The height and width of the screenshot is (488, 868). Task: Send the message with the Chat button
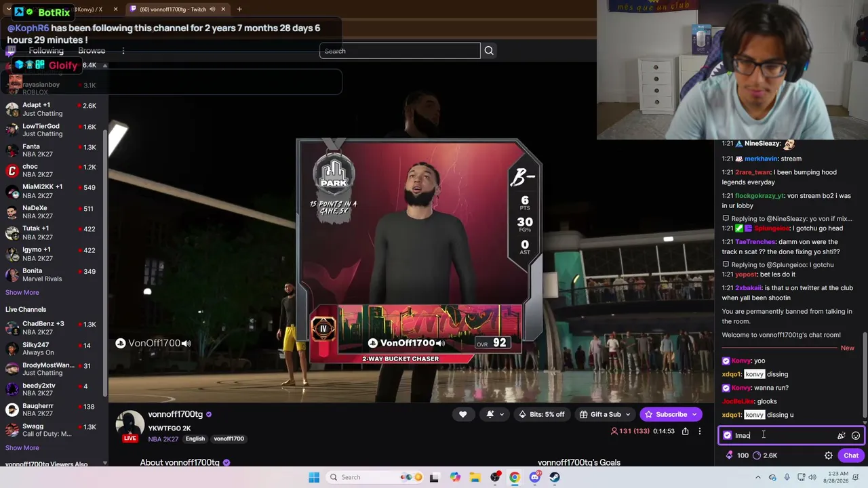tap(851, 455)
